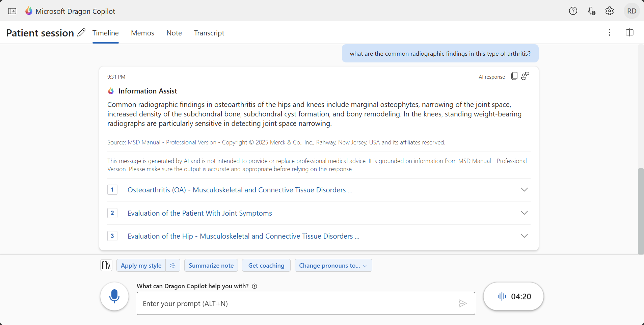The image size is (644, 325).
Task: Expand the Osteoarthritis (OA) reference chevron
Action: [524, 190]
